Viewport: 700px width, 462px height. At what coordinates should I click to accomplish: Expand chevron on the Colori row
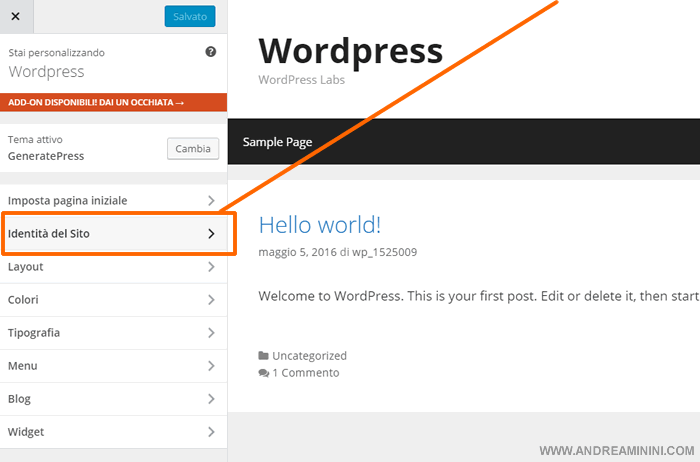tap(211, 300)
